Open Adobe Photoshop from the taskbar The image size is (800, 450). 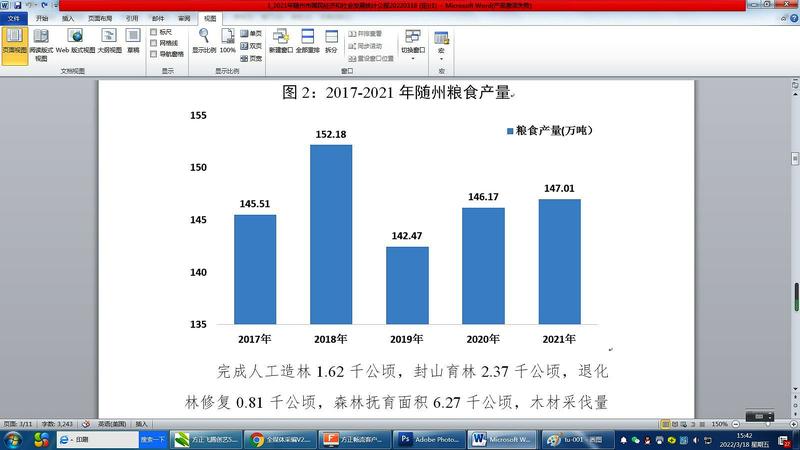424,439
